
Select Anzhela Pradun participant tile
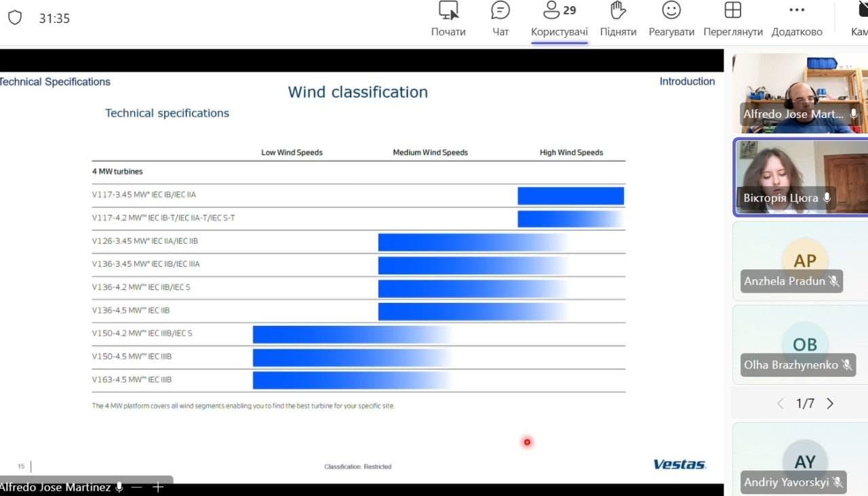(x=800, y=261)
